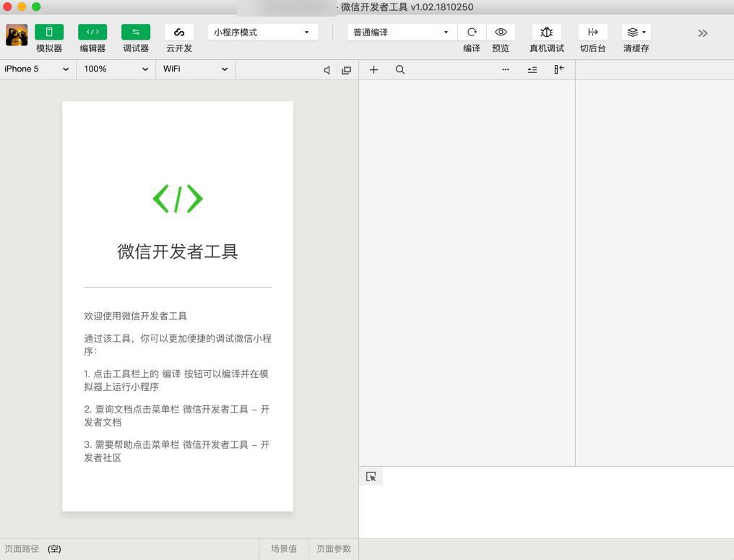734x560 pixels.
Task: Toggle the simulator (模拟器) panel
Action: click(49, 32)
